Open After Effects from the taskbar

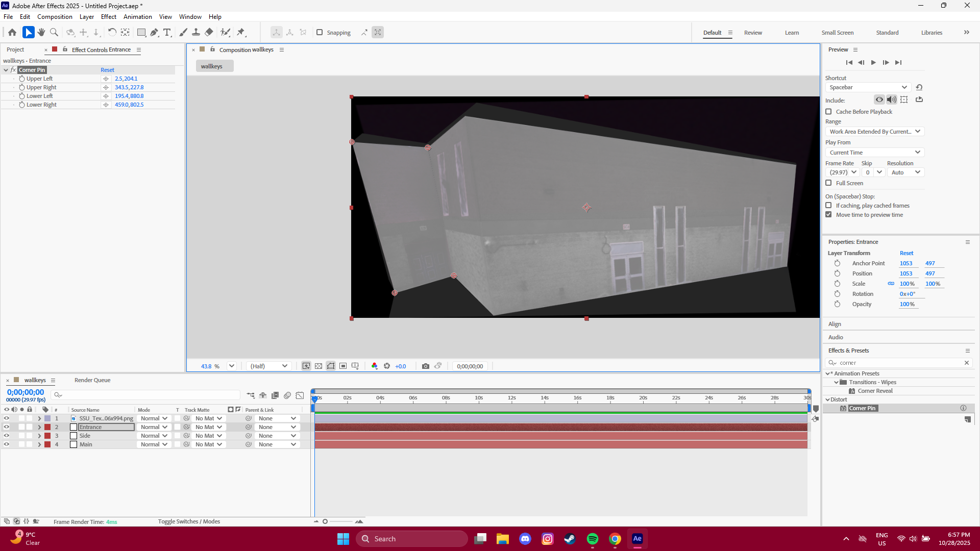pos(637,538)
